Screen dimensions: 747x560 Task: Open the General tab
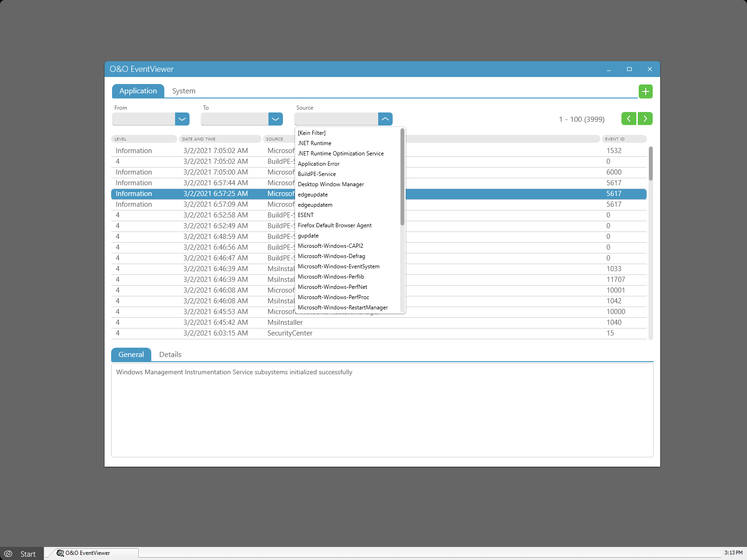pos(131,355)
